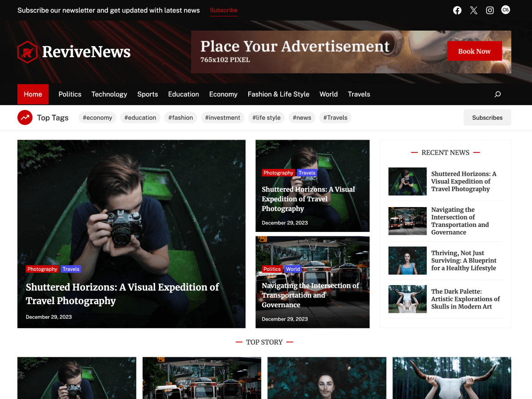
Task: Select the Travels navigation item
Action: point(359,94)
